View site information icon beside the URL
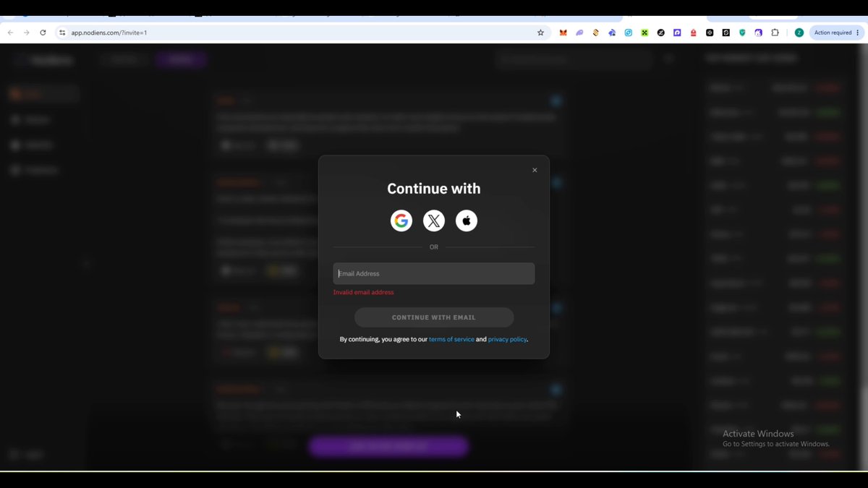868x488 pixels. click(x=62, y=33)
